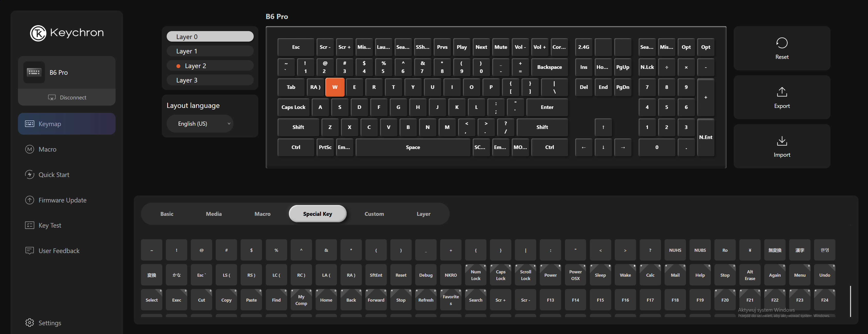Choose the 漢字 key in Special Key list
868x334 pixels.
pyautogui.click(x=800, y=250)
